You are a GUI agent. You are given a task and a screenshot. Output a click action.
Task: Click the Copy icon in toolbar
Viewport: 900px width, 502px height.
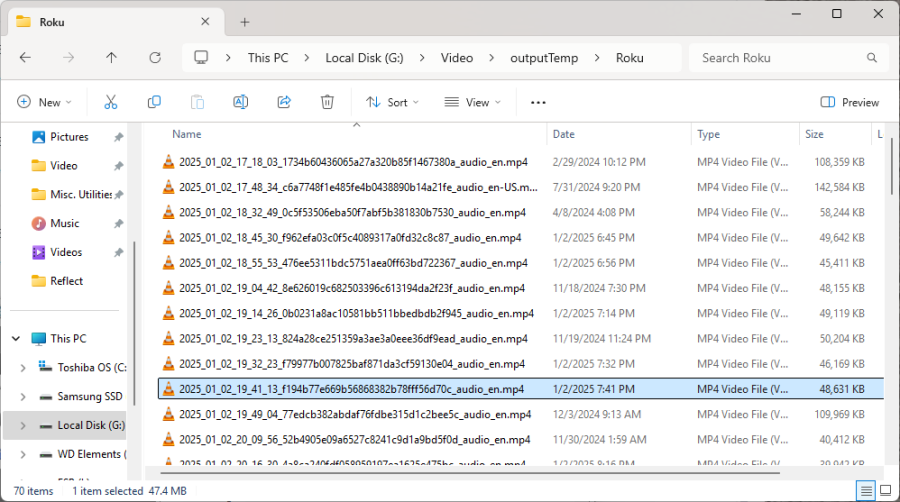(x=154, y=102)
